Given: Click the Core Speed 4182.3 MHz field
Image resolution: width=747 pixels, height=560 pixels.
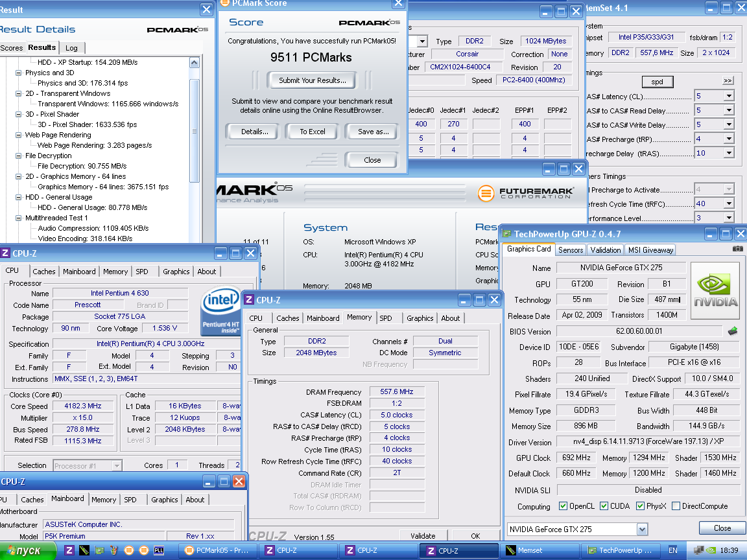Looking at the screenshot, I should tap(83, 406).
